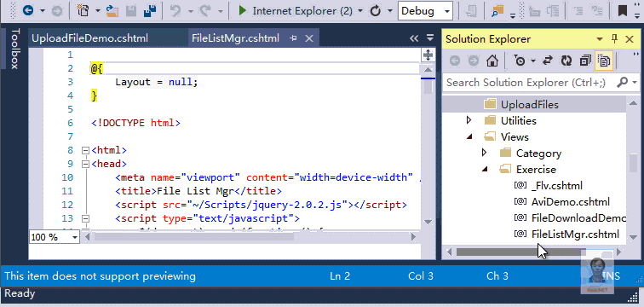This screenshot has width=644, height=307.
Task: Click Solution Explorer Refresh icon
Action: pos(566,61)
